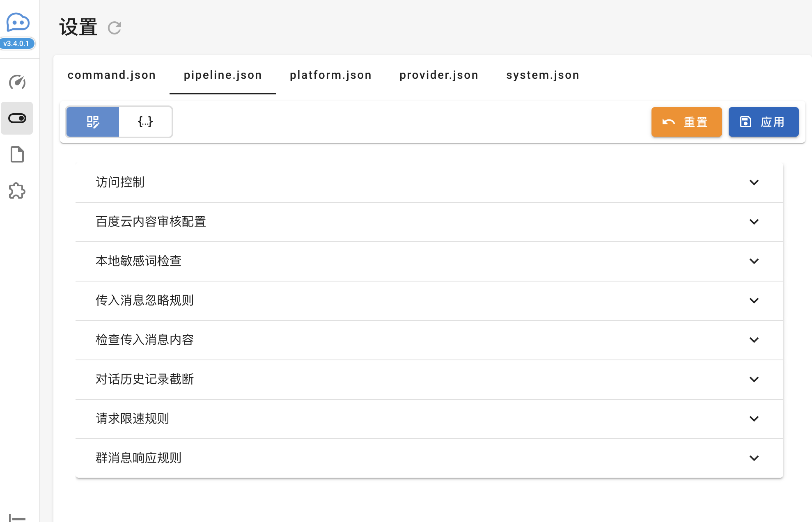
Task: Switch to visual form editor view
Action: click(93, 122)
